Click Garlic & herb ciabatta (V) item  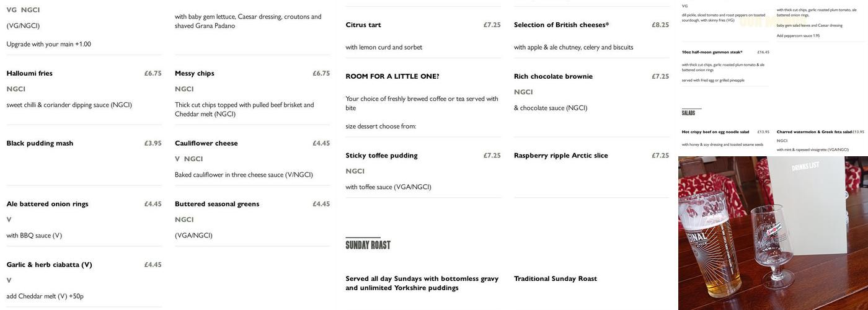click(x=49, y=265)
